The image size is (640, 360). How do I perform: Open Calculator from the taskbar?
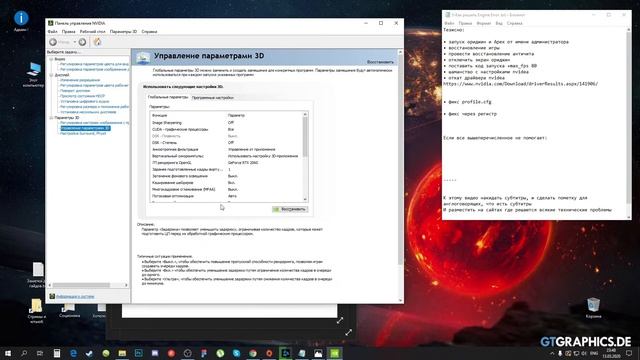(x=57, y=353)
